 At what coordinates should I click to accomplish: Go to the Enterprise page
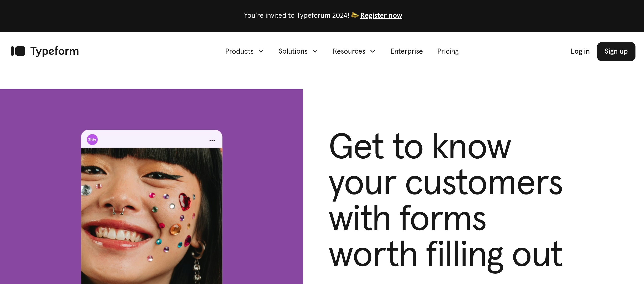point(407,51)
